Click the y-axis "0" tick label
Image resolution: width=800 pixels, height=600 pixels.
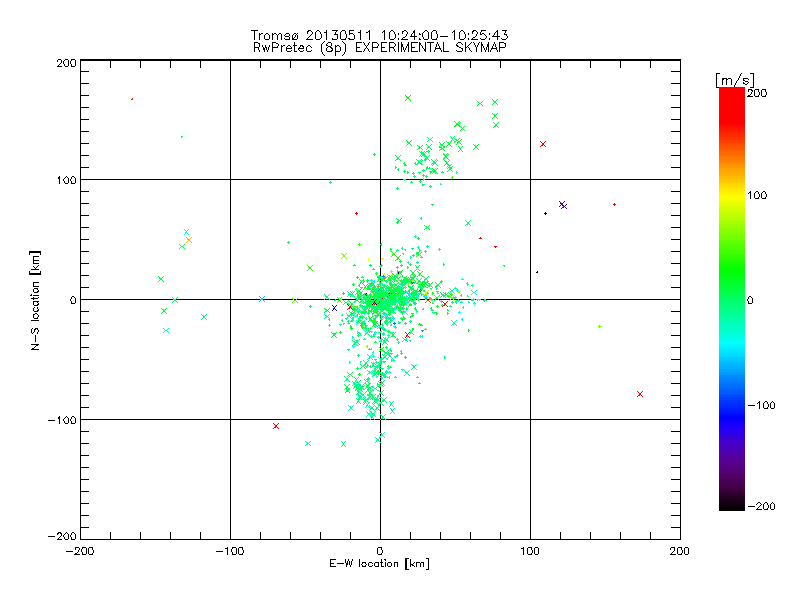(x=73, y=300)
